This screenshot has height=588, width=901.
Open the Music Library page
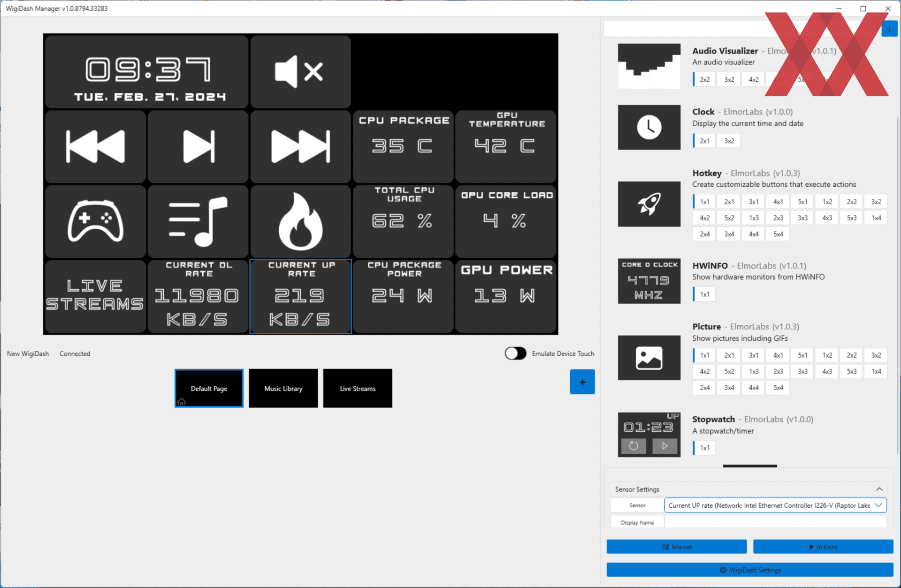pyautogui.click(x=283, y=388)
